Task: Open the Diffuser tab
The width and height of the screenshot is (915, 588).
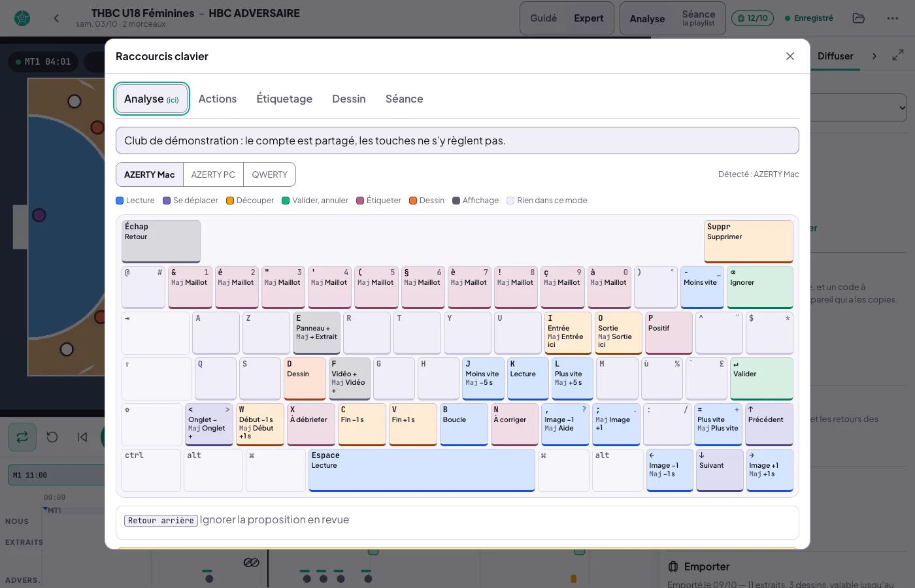Action: [x=835, y=56]
